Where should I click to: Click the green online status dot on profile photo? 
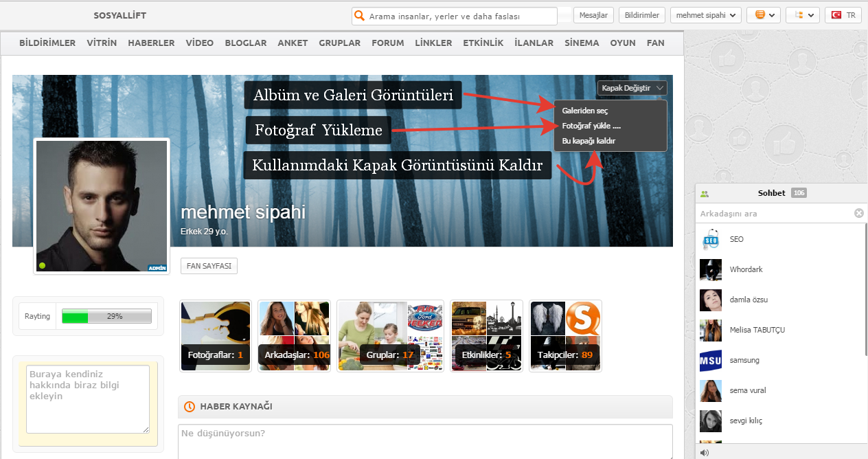(43, 265)
